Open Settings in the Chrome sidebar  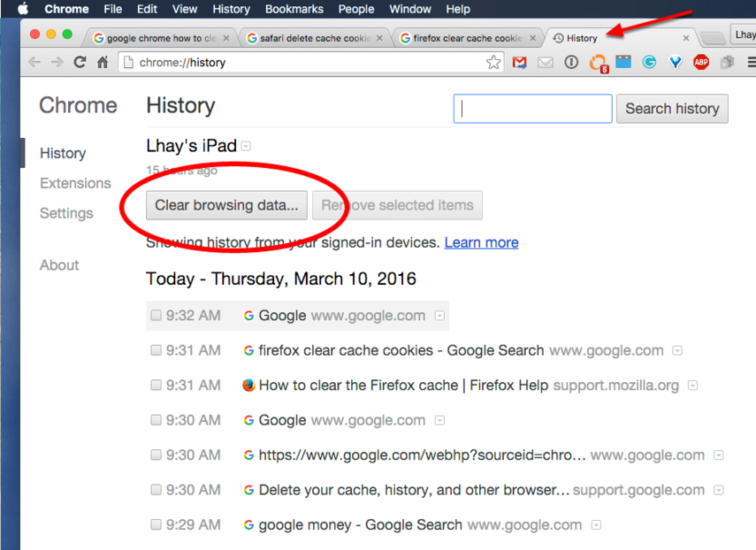point(66,213)
